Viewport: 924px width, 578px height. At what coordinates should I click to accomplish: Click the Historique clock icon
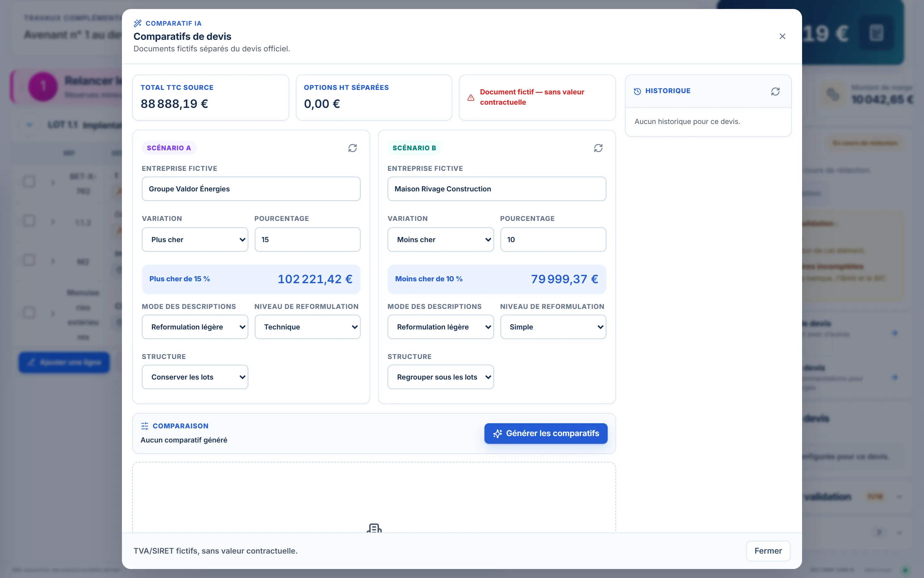(637, 91)
